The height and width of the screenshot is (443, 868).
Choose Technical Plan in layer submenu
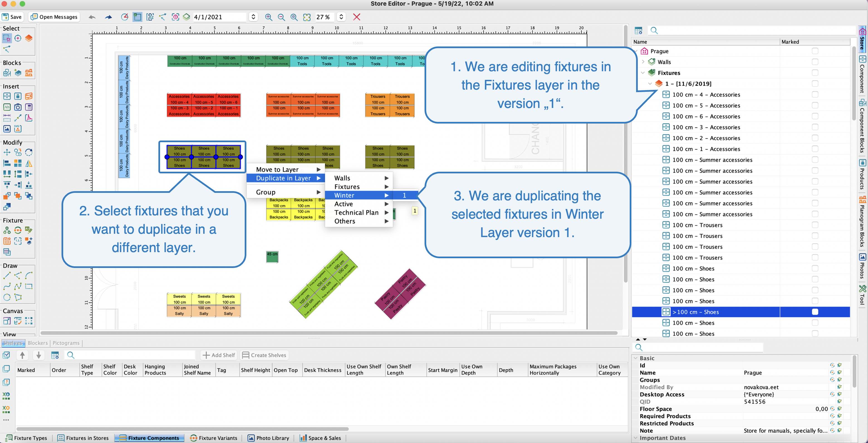click(x=359, y=213)
